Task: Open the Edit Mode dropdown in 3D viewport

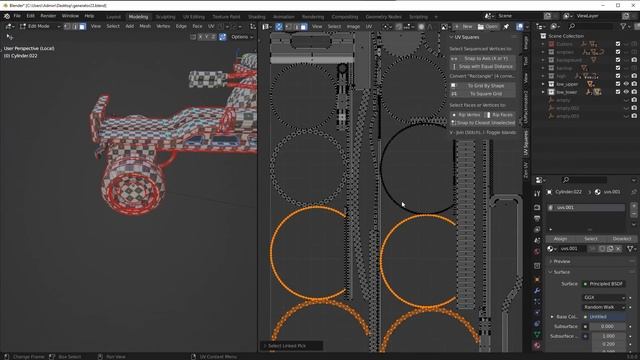Action: (40, 26)
